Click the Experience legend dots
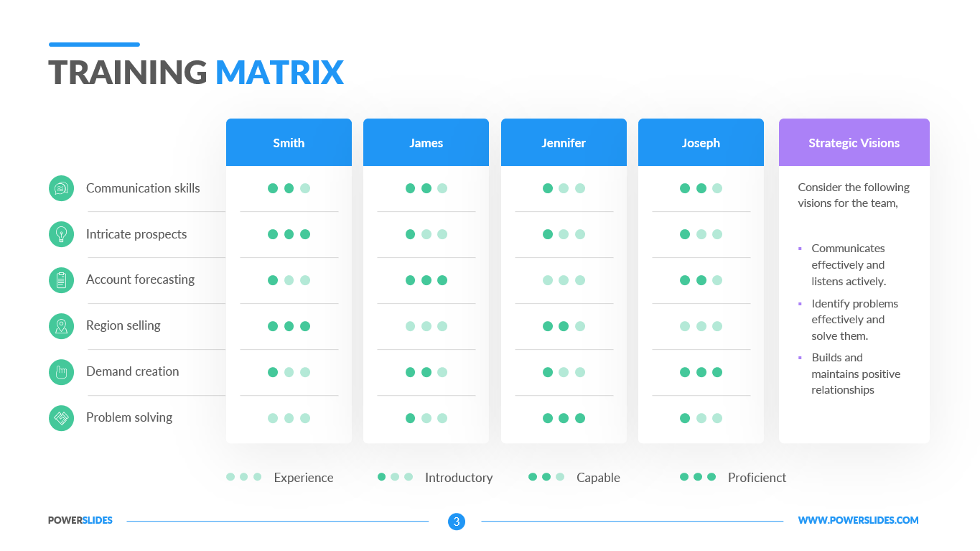Screen dimensions: 980x551 click(x=244, y=477)
